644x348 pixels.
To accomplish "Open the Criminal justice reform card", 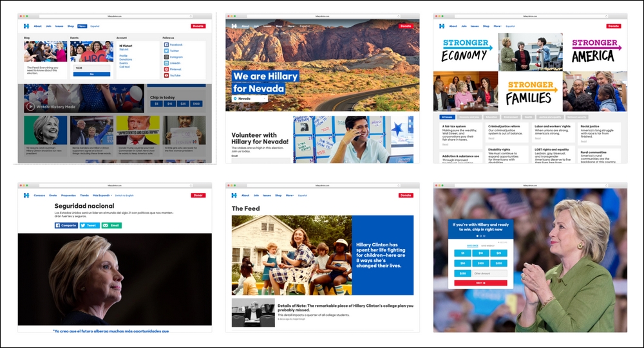I will [x=506, y=132].
